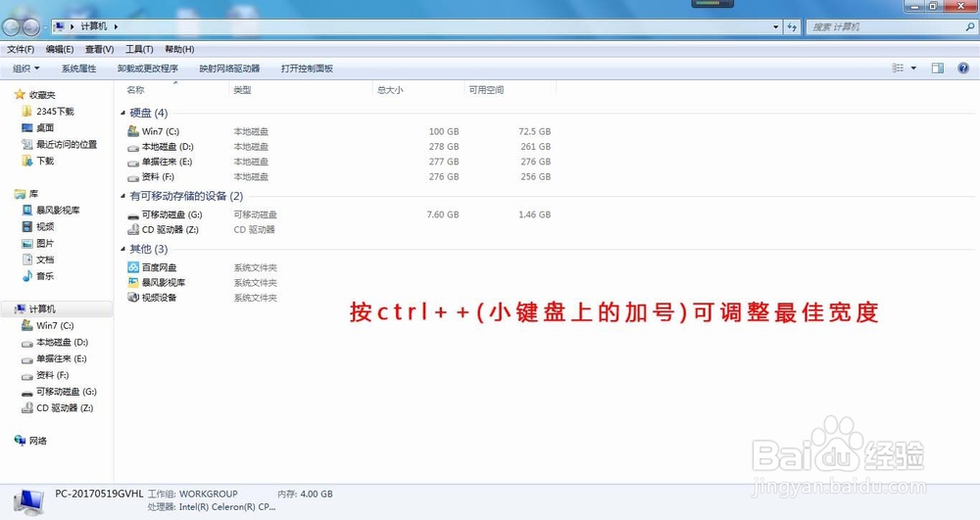Click the Forward navigation arrow button

[x=30, y=26]
